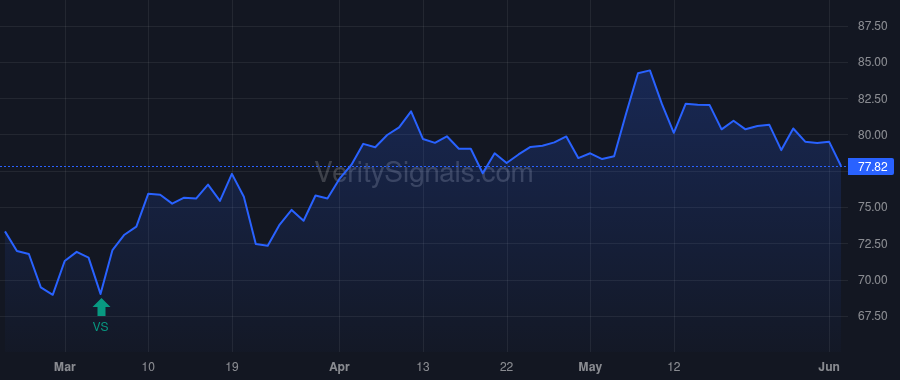Click the 75.00 price axis label
Viewport: 900px width, 380px height.
coord(872,207)
